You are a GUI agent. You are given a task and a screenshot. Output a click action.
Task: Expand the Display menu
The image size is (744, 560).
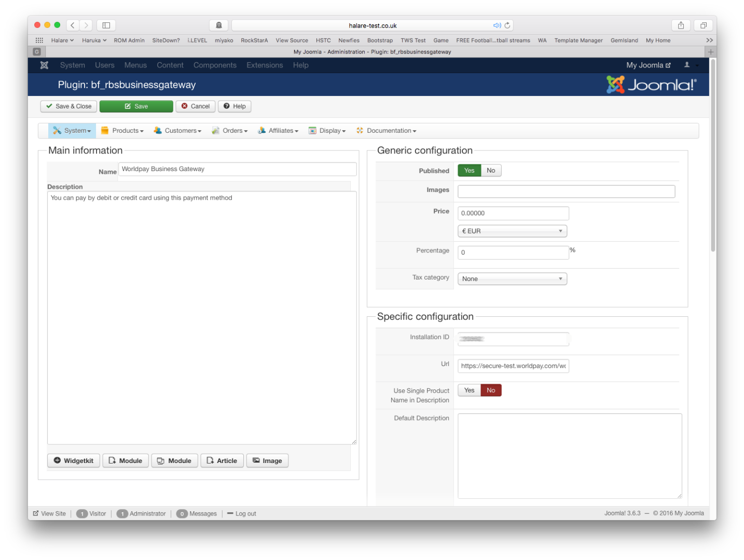tap(327, 131)
